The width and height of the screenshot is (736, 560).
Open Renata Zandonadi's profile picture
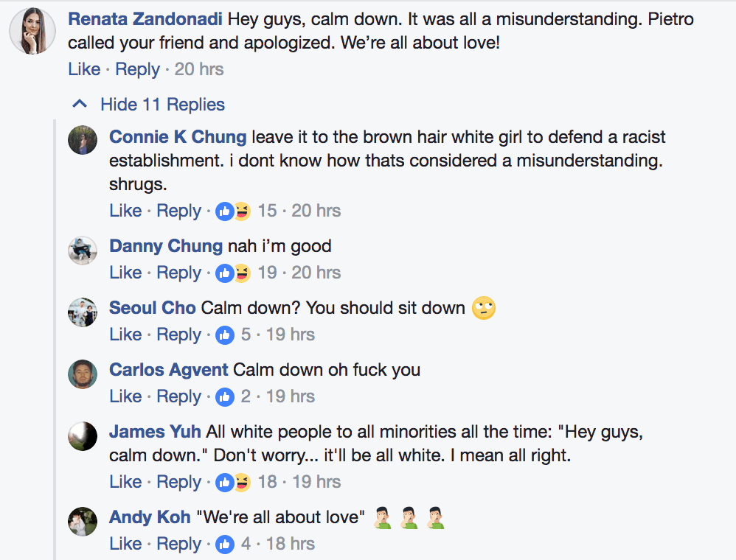(32, 32)
